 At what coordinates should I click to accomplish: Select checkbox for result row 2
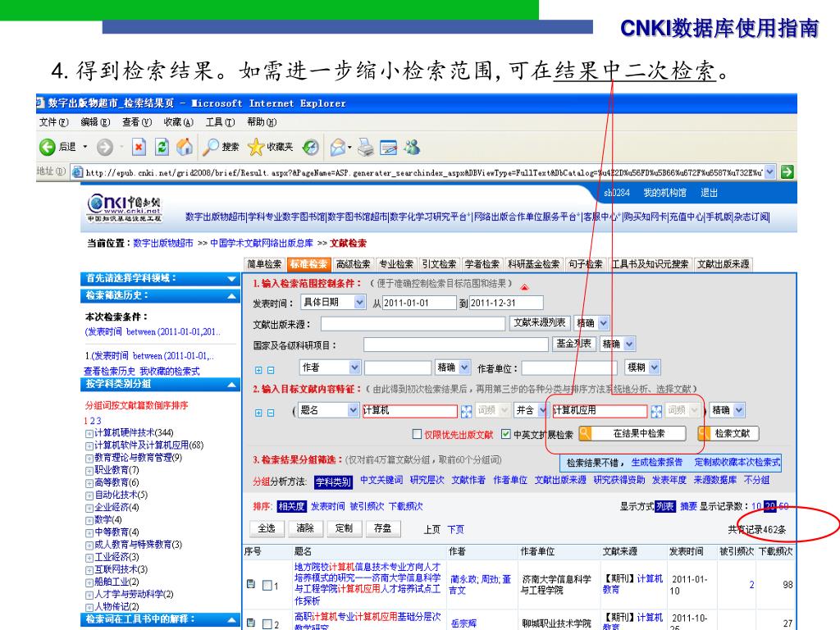(x=267, y=624)
